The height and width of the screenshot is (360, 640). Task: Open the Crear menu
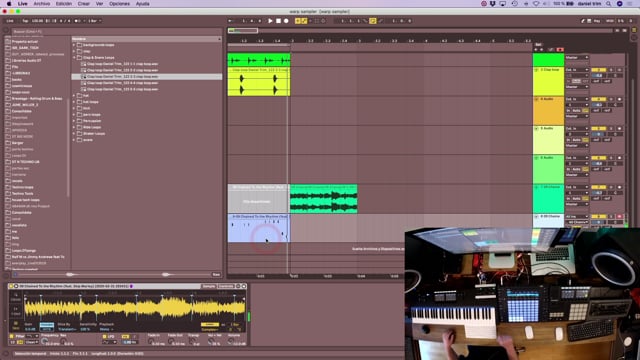[84, 4]
